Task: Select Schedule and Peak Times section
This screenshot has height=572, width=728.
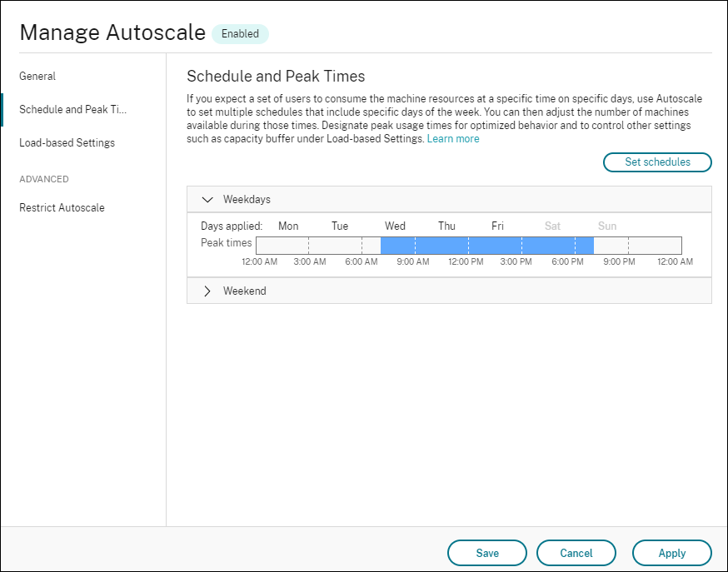Action: (72, 109)
